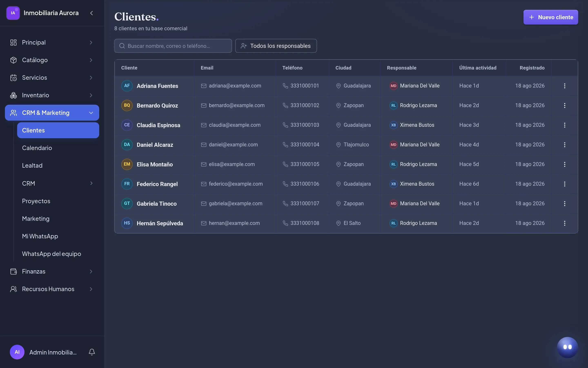Open Mi WhatsApp in sidebar
Viewport: 588px width, 368px height.
coord(58,236)
